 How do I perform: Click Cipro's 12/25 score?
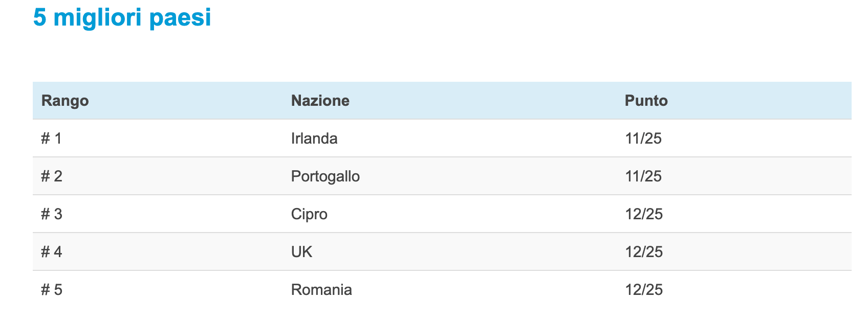click(x=644, y=214)
